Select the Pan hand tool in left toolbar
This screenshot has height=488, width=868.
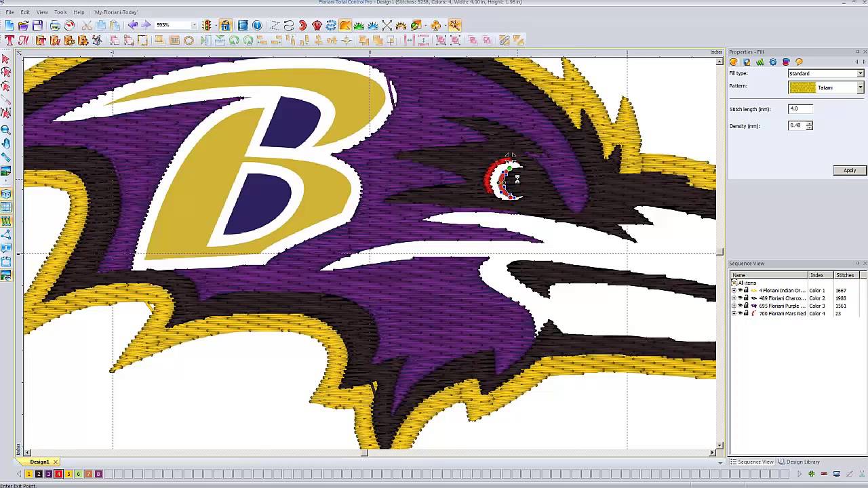click(x=6, y=143)
